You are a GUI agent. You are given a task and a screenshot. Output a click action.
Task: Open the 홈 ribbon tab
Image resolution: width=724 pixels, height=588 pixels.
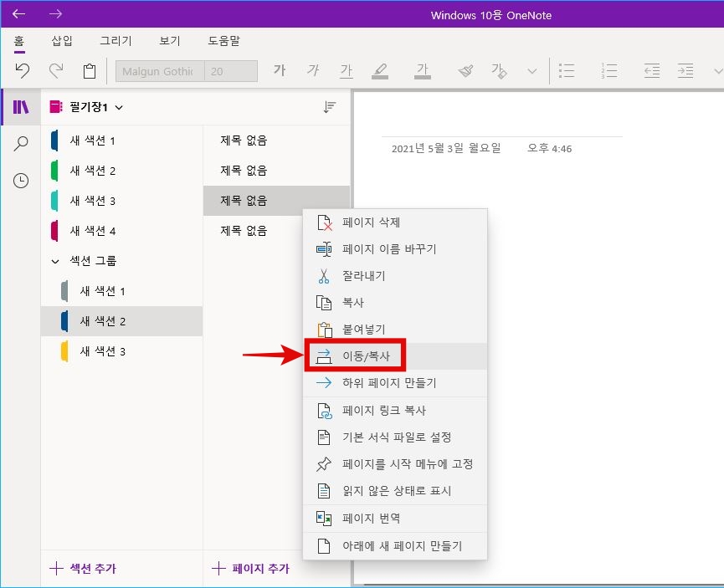pos(19,42)
